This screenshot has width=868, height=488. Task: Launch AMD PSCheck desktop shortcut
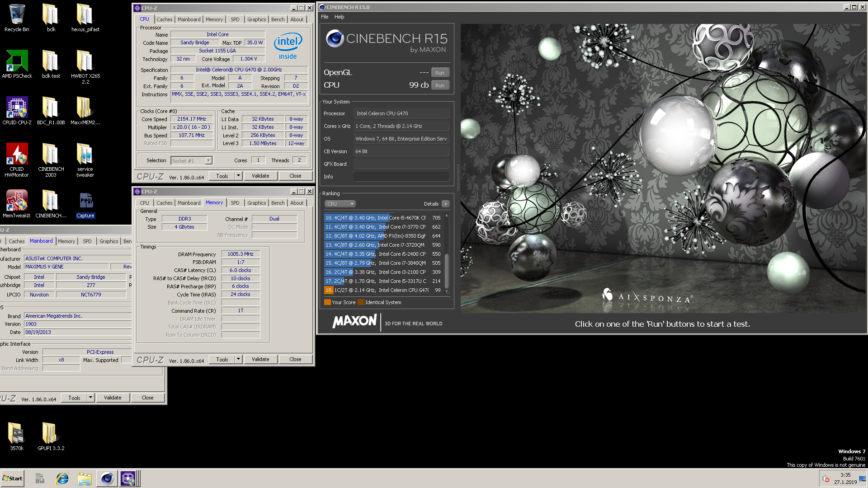[x=17, y=64]
